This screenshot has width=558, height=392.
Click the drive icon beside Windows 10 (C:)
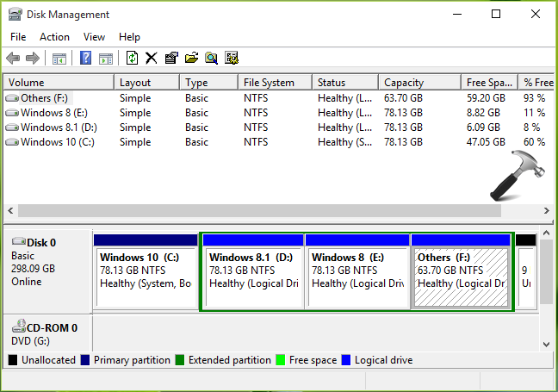click(12, 141)
